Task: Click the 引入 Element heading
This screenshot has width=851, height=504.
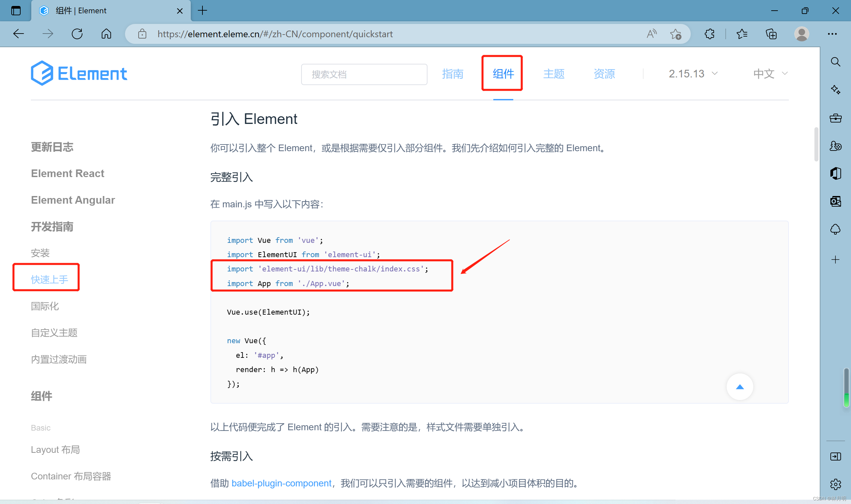Action: pyautogui.click(x=253, y=119)
